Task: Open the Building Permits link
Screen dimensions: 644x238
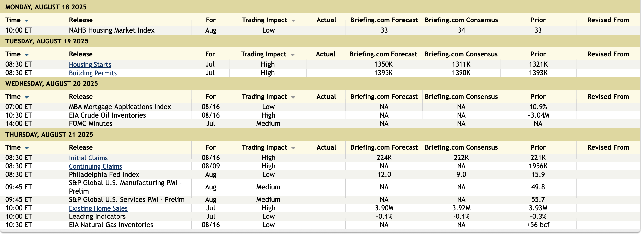Action: pyautogui.click(x=93, y=73)
